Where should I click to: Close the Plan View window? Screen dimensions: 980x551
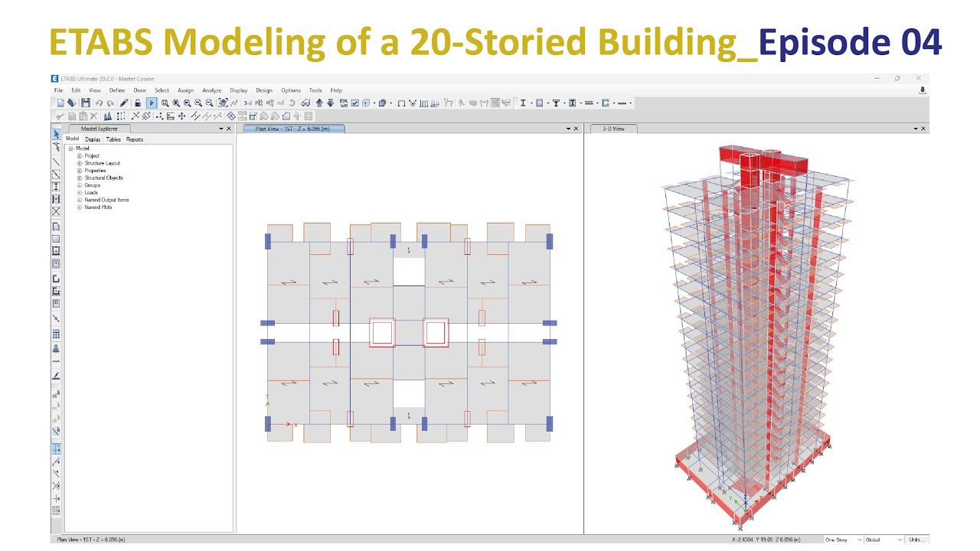point(577,129)
